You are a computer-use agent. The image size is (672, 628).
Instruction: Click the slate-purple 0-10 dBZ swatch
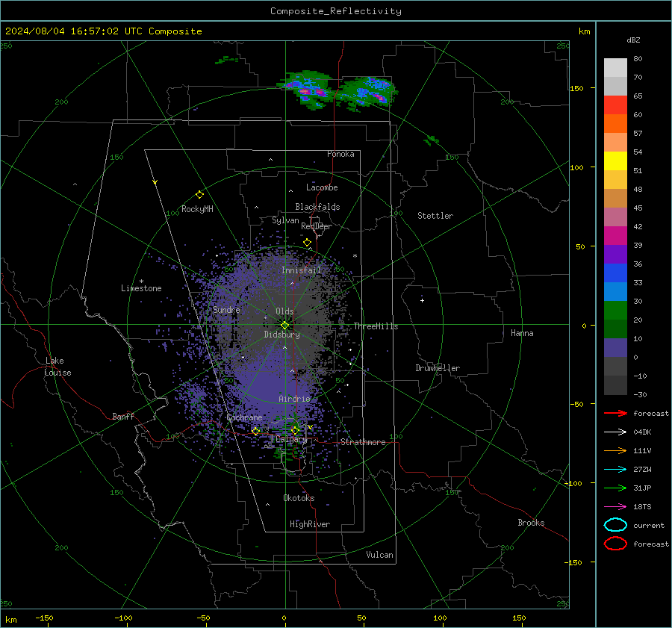point(615,348)
